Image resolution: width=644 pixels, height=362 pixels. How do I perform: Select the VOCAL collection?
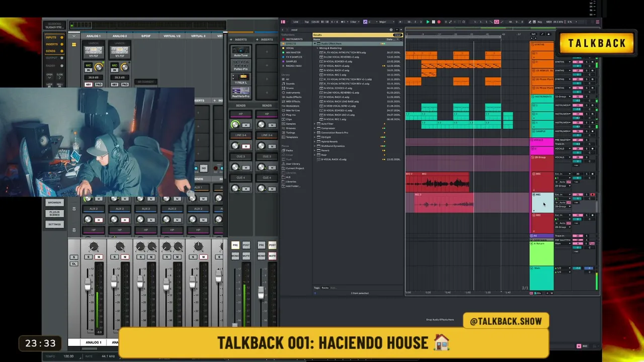coord(296,48)
